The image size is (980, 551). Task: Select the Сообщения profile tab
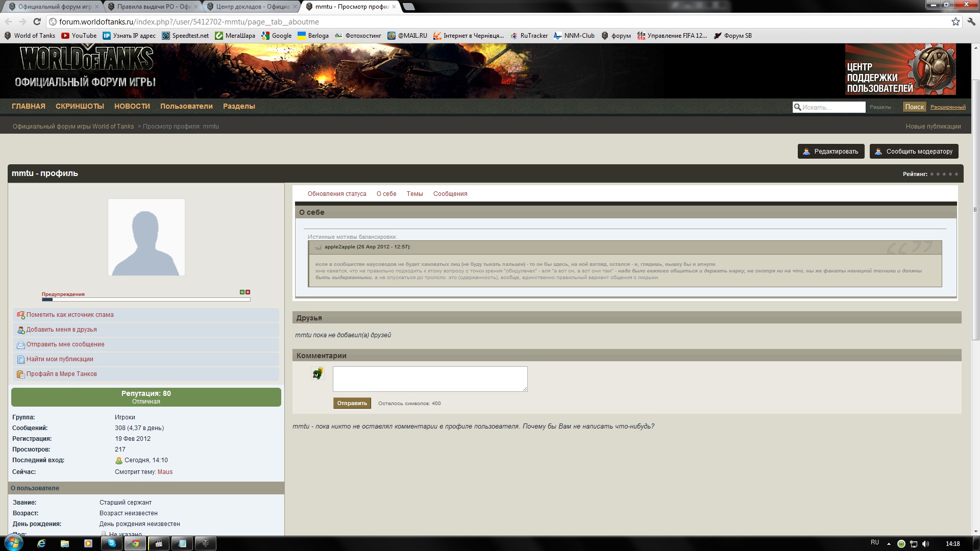450,194
